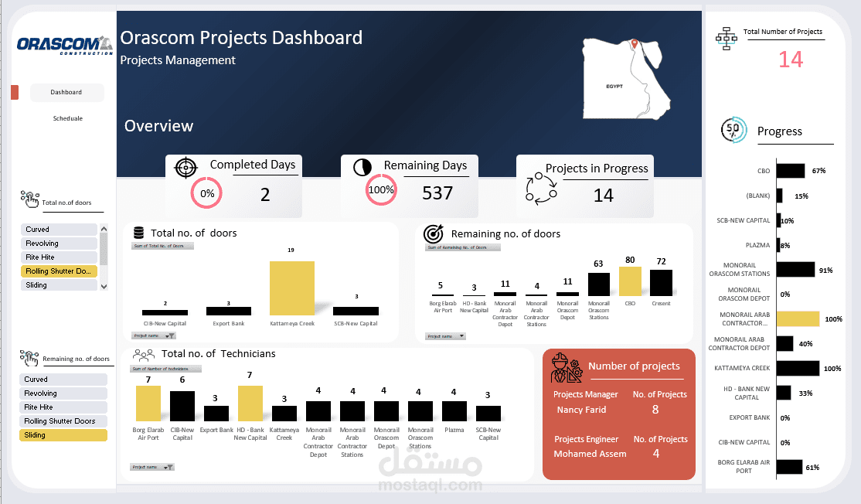
Task: Click the people icon beside Total no. of Technicians
Action: 144,354
